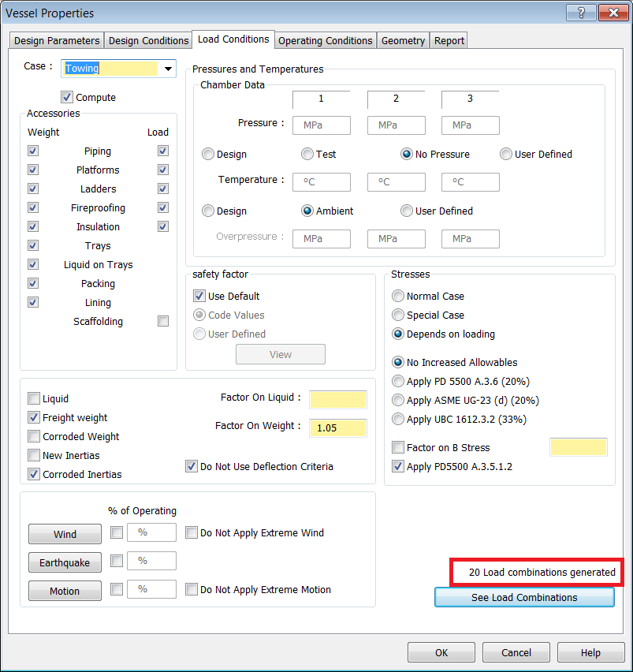Enable the Scaffolding load checkbox
The height and width of the screenshot is (672, 633).
tap(162, 321)
